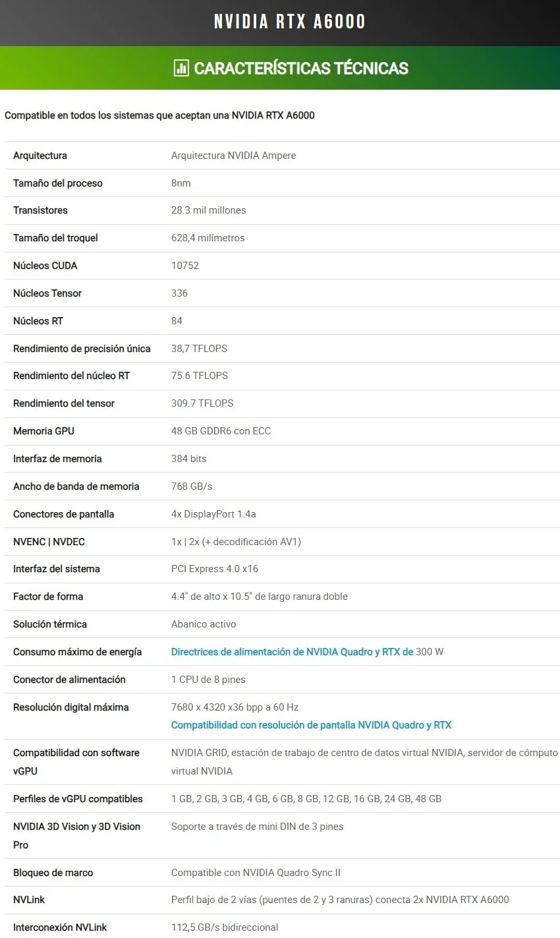Viewport: 560px width, 938px height.
Task: Click the Arquitectura NVIDIA Ampere value
Action: tap(233, 156)
